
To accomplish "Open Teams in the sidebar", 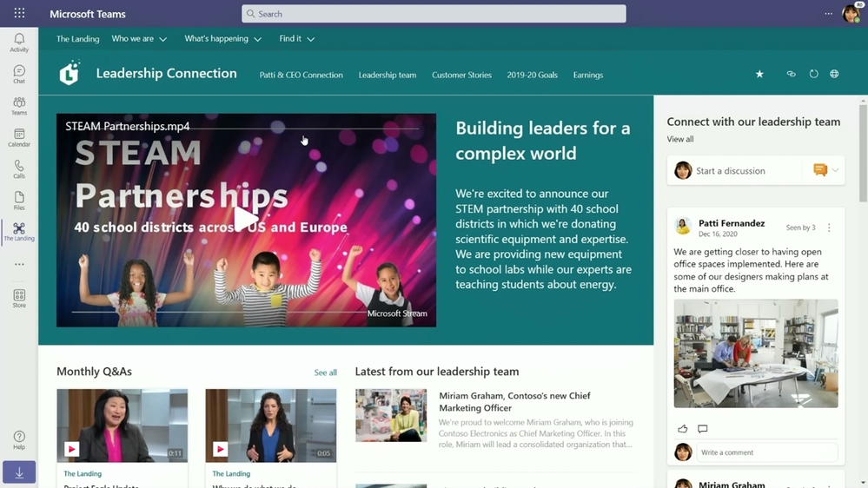I will tap(19, 106).
